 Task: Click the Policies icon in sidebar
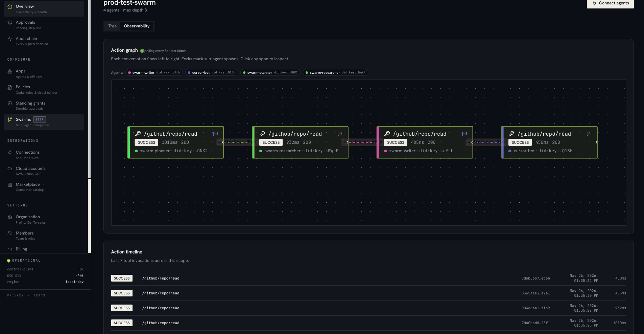(10, 87)
